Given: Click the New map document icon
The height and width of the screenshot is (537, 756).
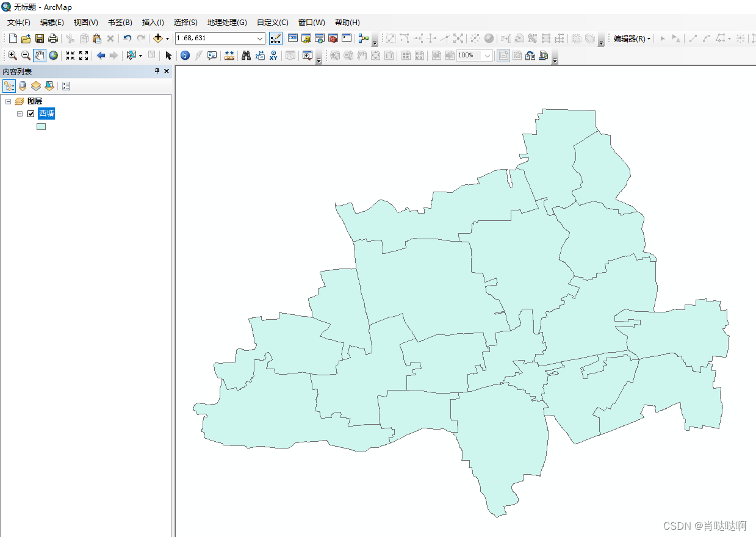Looking at the screenshot, I should [13, 38].
